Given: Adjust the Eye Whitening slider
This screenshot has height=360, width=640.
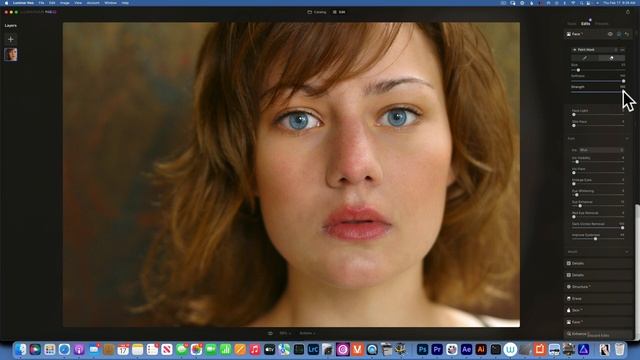Looking at the screenshot, I should 598,195.
